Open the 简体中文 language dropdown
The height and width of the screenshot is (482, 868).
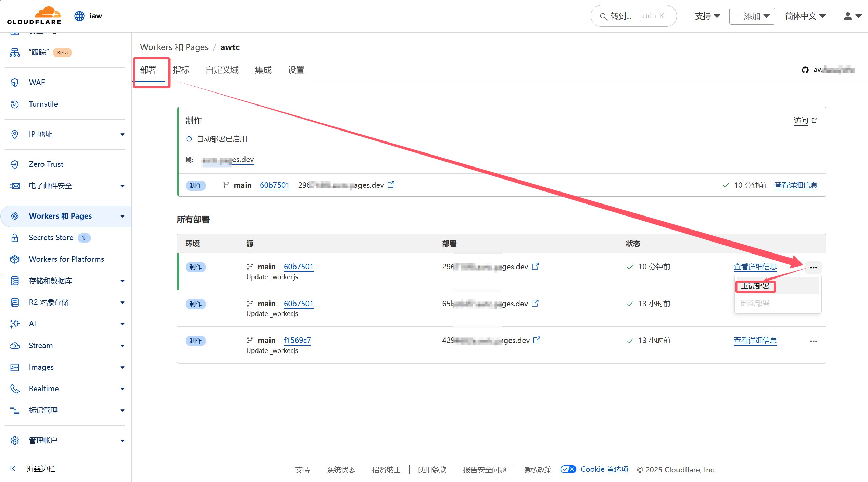pyautogui.click(x=805, y=16)
